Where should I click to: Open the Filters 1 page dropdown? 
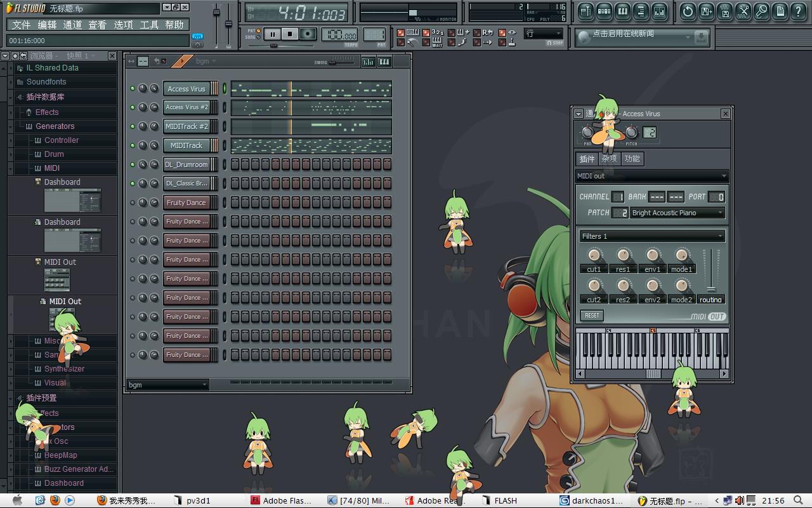652,236
